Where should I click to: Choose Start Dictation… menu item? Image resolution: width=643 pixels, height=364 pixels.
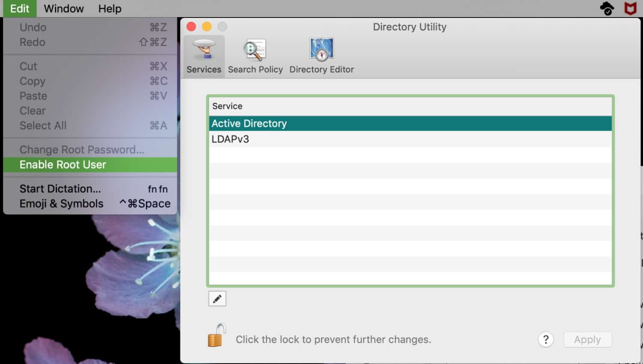(90, 189)
